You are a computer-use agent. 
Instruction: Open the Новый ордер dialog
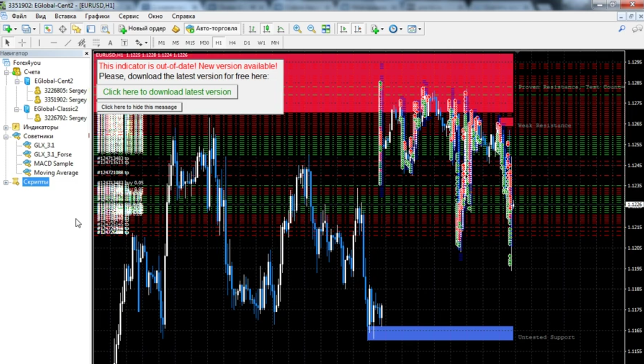(x=142, y=29)
